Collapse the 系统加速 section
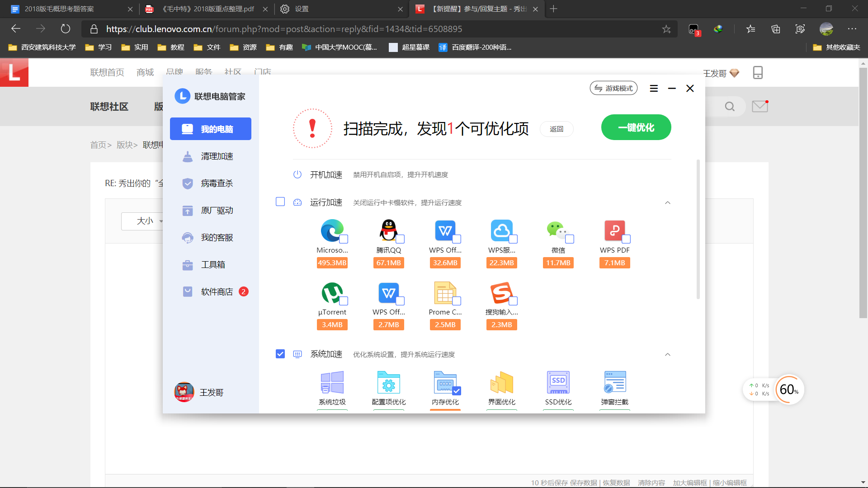Screen dimensions: 868x488 tap(668, 354)
